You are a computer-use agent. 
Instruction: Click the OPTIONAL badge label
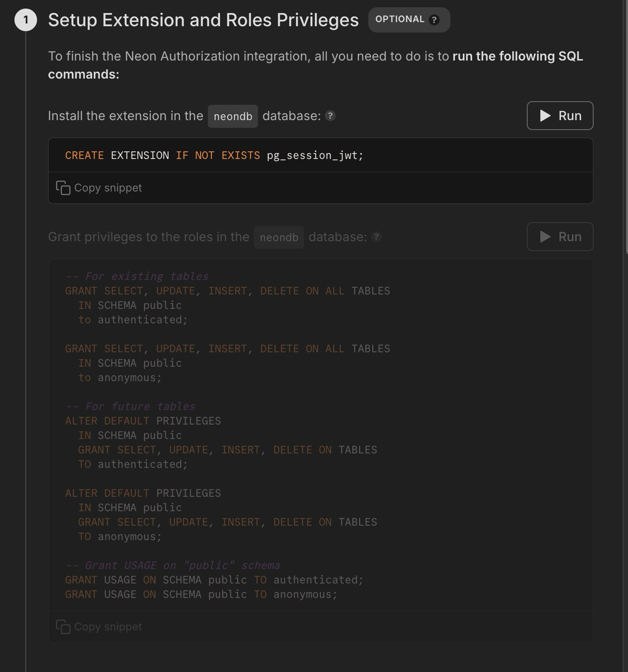point(400,19)
